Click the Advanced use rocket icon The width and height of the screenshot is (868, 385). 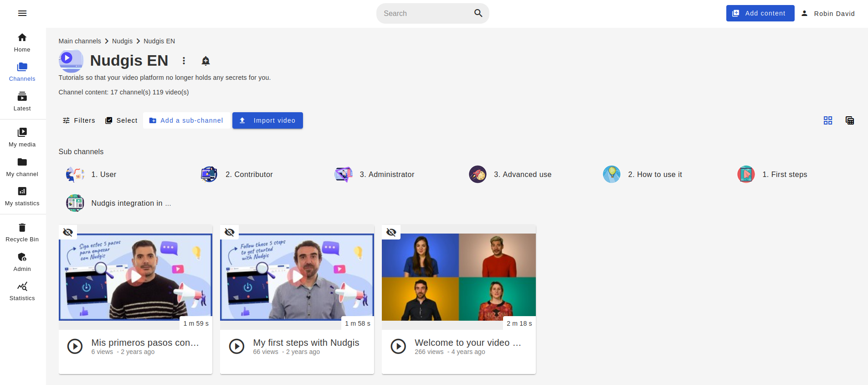point(478,174)
